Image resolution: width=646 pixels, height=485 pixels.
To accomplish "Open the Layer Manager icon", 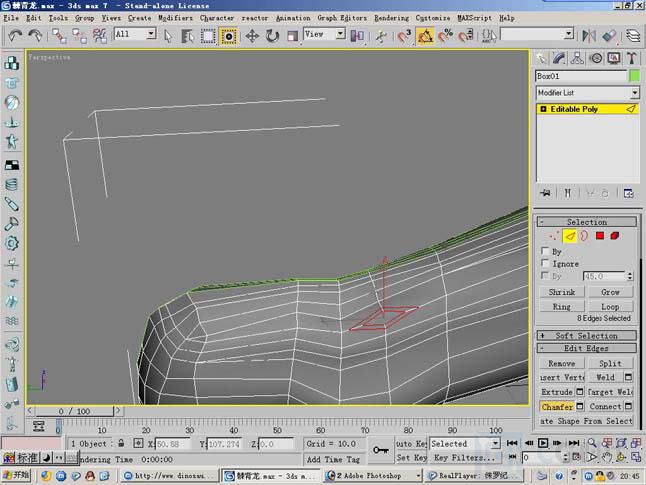I will (633, 36).
